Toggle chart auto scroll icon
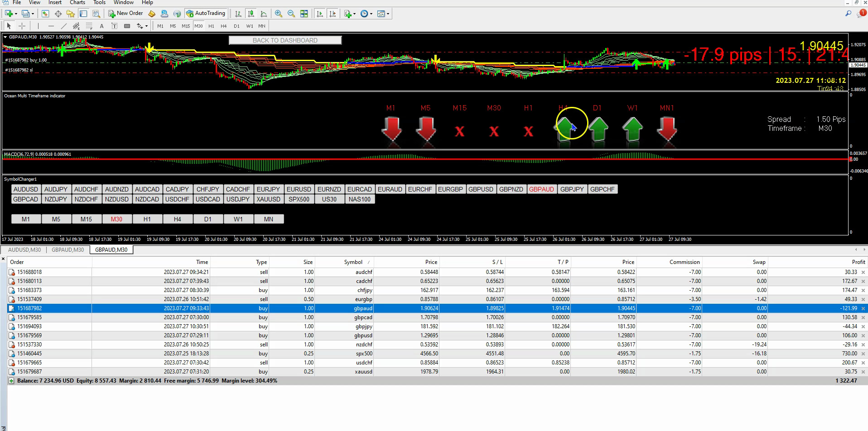Image resolution: width=868 pixels, height=431 pixels. pyautogui.click(x=320, y=14)
